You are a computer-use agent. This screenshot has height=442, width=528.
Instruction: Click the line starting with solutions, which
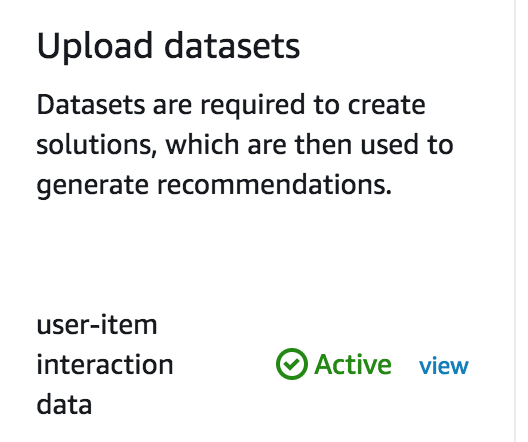point(245,145)
